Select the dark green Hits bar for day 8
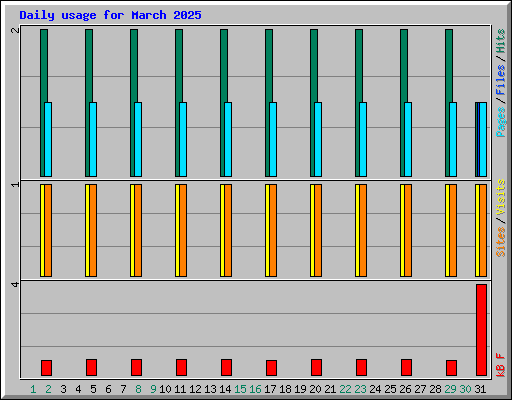This screenshot has height=400, width=512. coord(133,67)
